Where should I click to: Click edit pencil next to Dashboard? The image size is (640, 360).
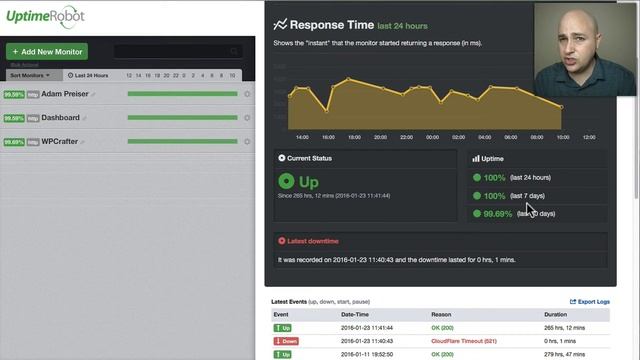[x=84, y=118]
